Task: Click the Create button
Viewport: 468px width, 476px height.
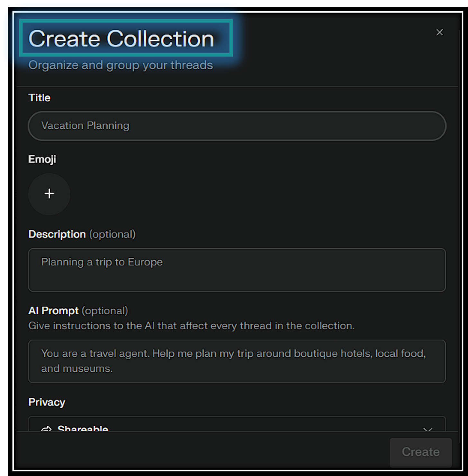Action: pyautogui.click(x=420, y=452)
